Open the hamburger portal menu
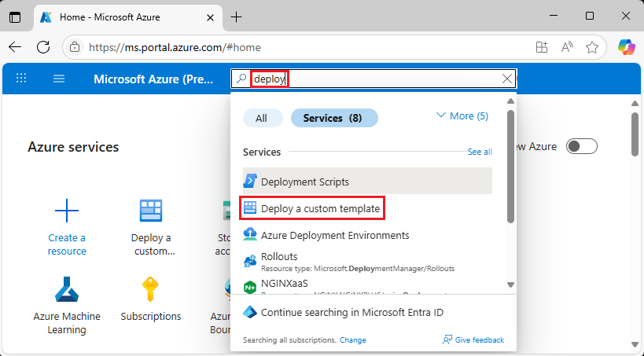 [59, 79]
